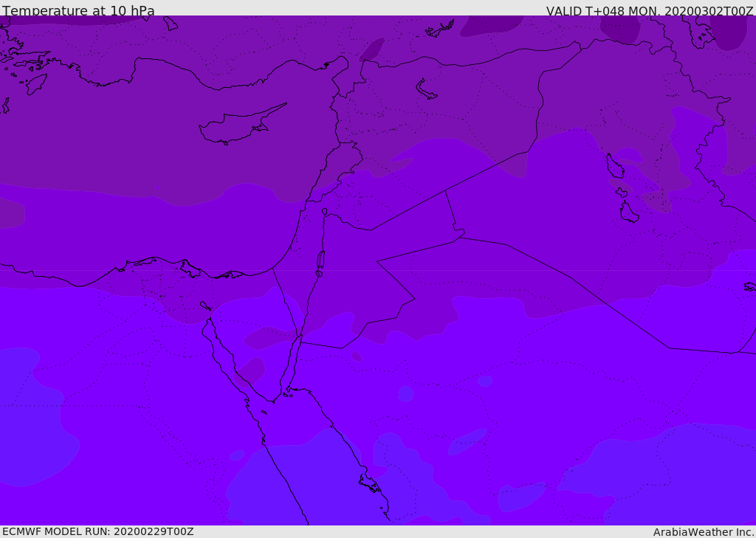Click the 'VALID T+048 MON. 20200302T00Z' label

tap(650, 10)
